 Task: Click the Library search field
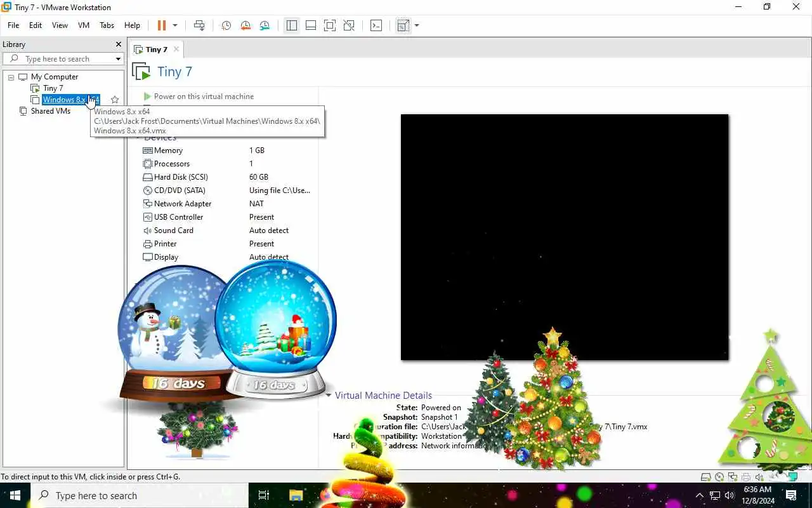pyautogui.click(x=62, y=58)
